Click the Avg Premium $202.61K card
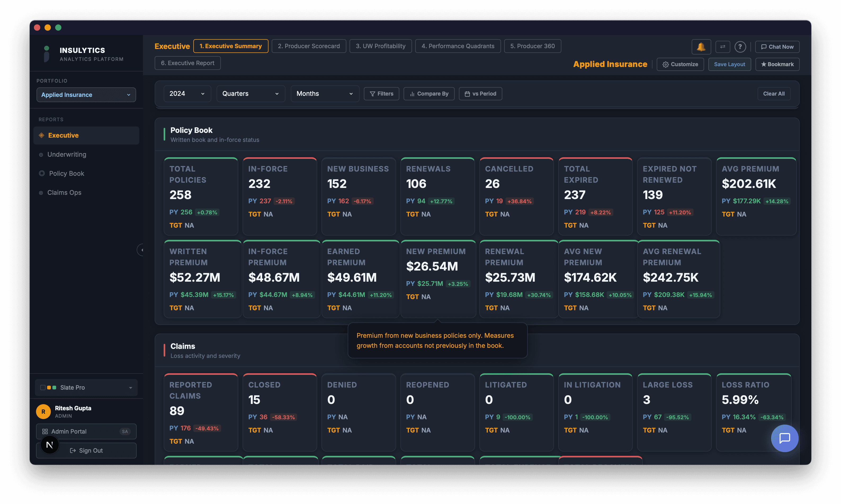This screenshot has width=841, height=504. pos(756,196)
